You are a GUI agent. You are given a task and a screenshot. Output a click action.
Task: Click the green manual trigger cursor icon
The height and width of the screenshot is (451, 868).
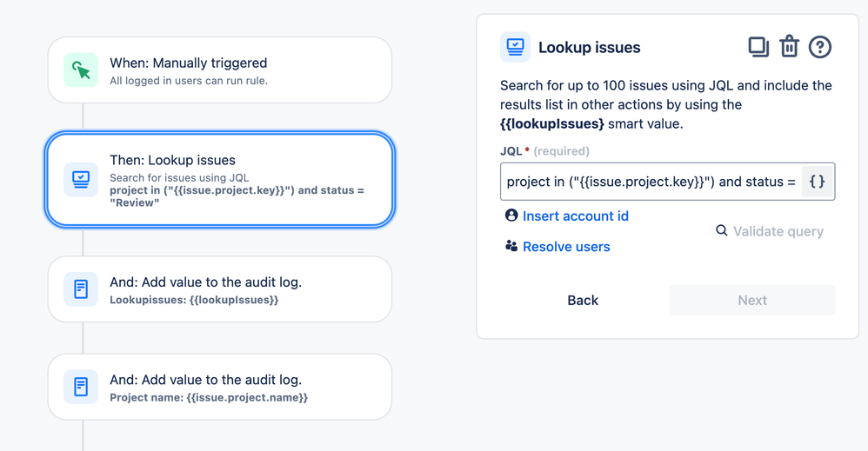81,70
